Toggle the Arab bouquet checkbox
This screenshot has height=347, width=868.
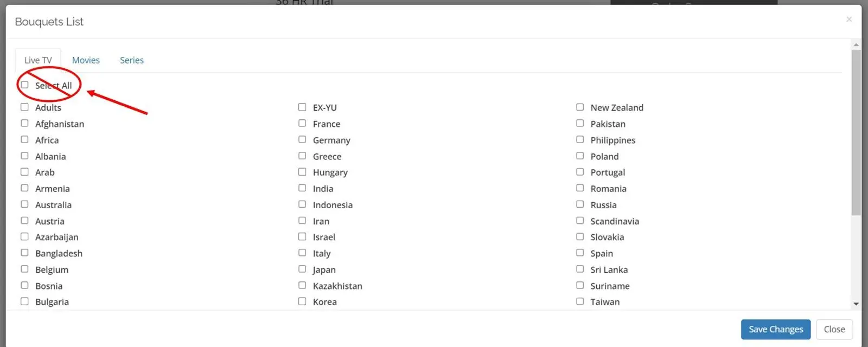[24, 172]
